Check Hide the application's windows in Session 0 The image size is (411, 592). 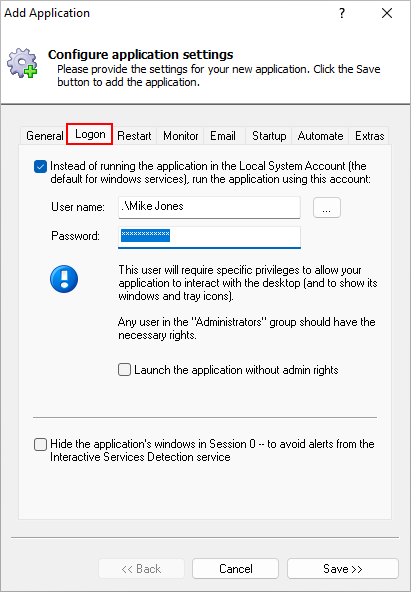tap(40, 444)
